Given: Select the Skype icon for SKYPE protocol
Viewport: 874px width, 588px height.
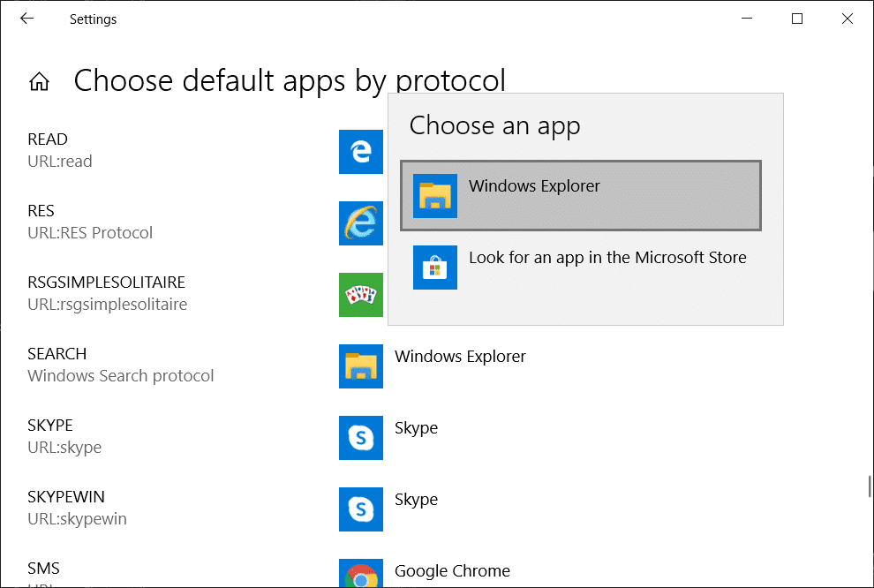Looking at the screenshot, I should 360,438.
